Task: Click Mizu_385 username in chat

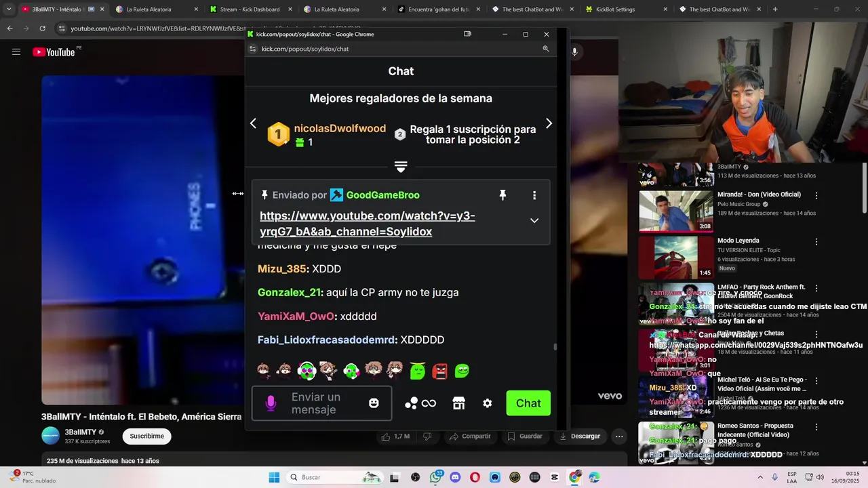Action: [282, 269]
